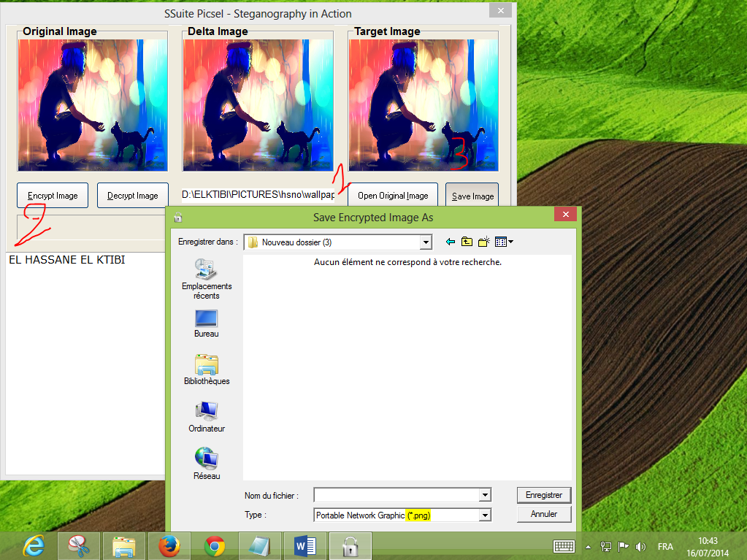Open the notepad app on taskbar
The width and height of the screenshot is (747, 560).
260,545
